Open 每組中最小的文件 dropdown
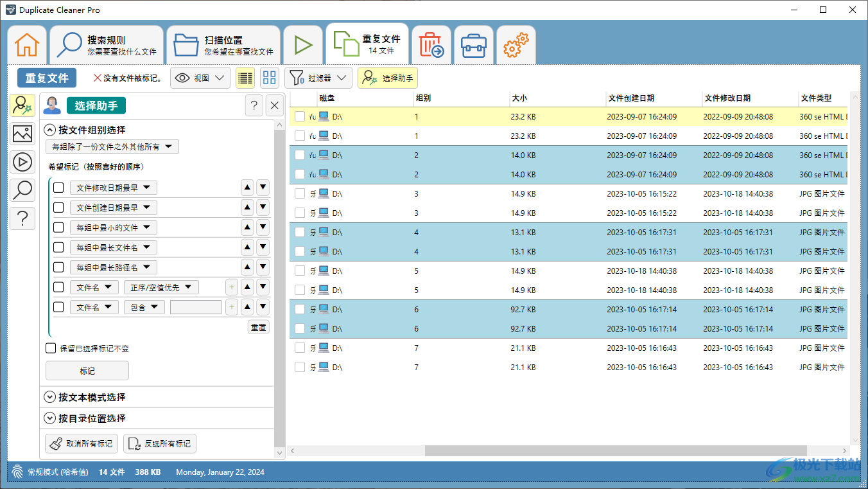Screen dimensions: 868x489 pos(114,227)
